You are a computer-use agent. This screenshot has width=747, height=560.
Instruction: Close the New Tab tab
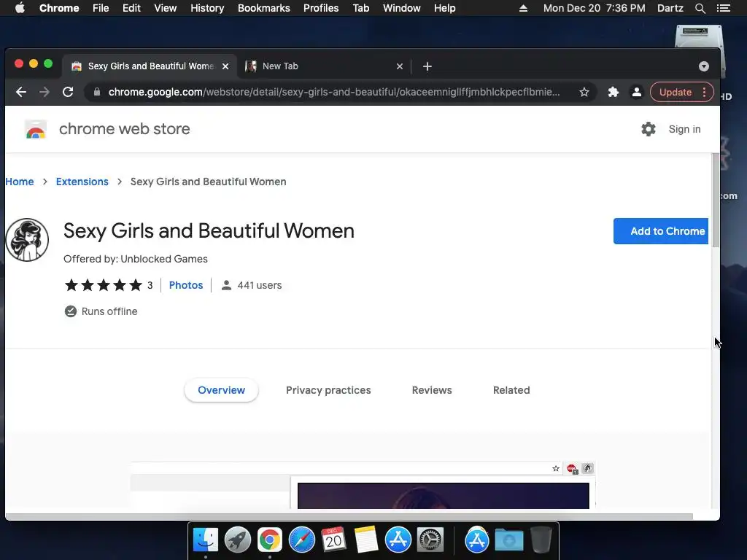pos(400,66)
